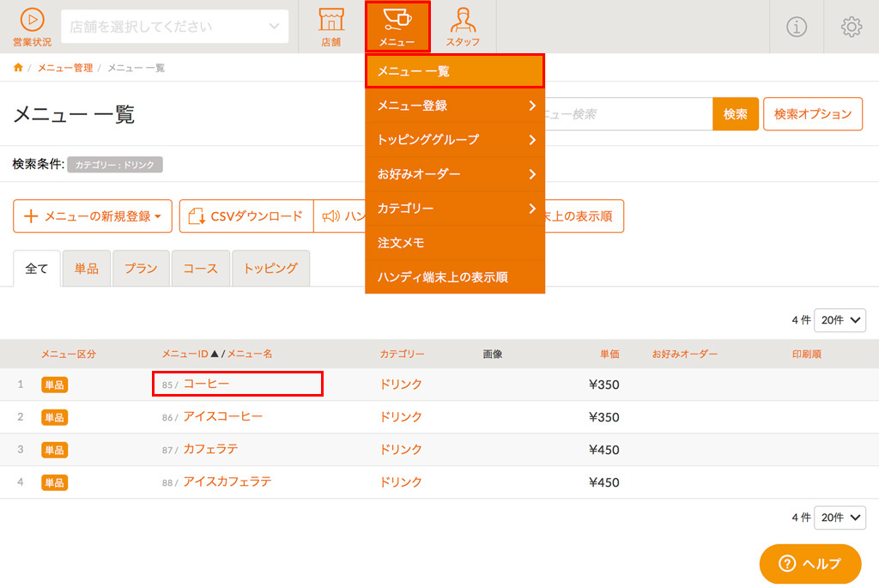Select 注文メモ in the dropdown menu

(x=455, y=243)
